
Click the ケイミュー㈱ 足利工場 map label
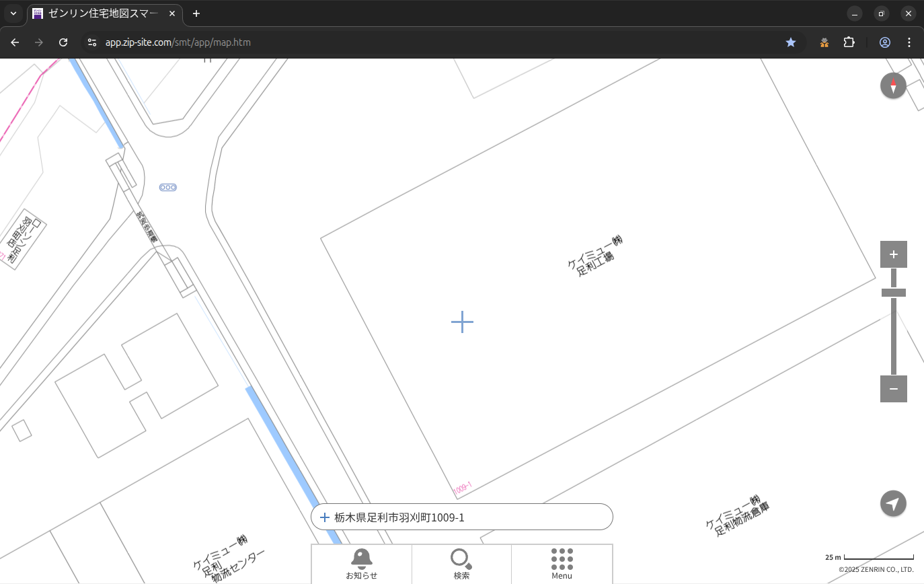pyautogui.click(x=595, y=255)
